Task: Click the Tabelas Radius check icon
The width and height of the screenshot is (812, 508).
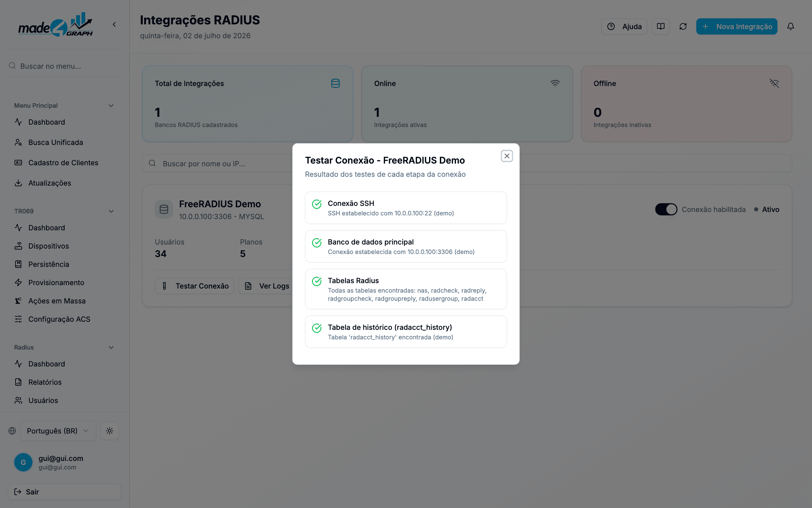Action: coord(317,281)
